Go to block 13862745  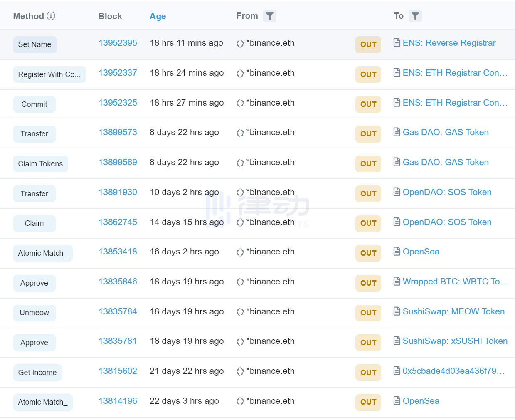118,222
